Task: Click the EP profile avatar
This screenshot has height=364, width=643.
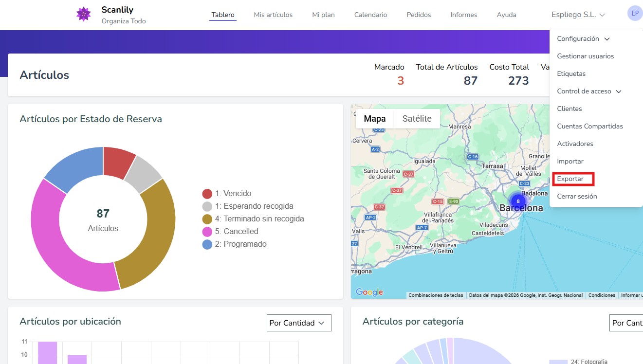Action: tap(634, 13)
